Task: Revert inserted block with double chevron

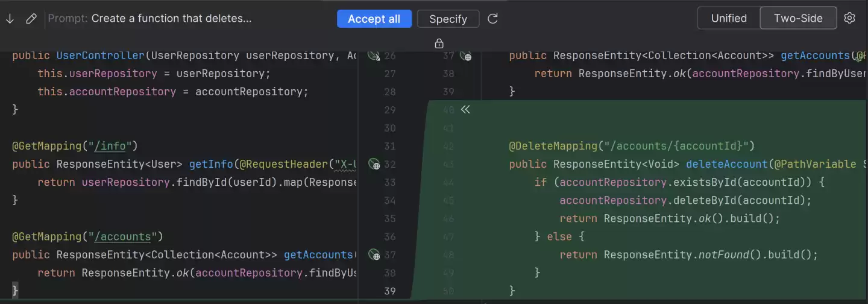Action: tap(465, 110)
